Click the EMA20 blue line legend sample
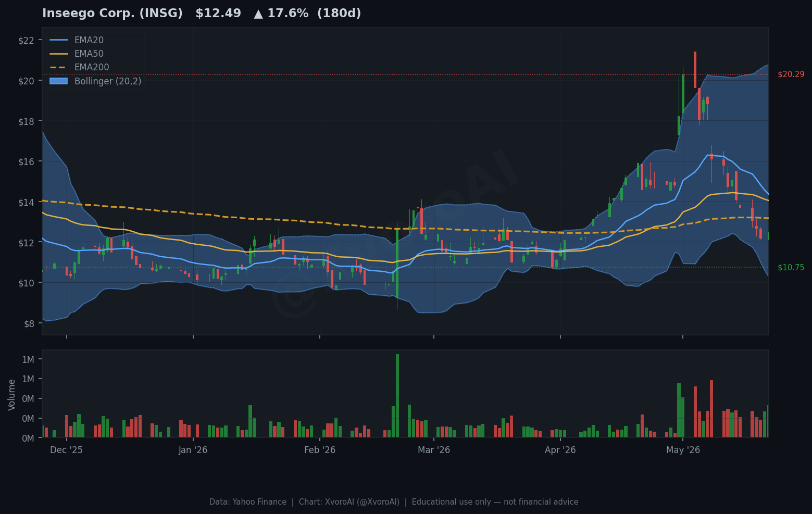 coord(59,40)
